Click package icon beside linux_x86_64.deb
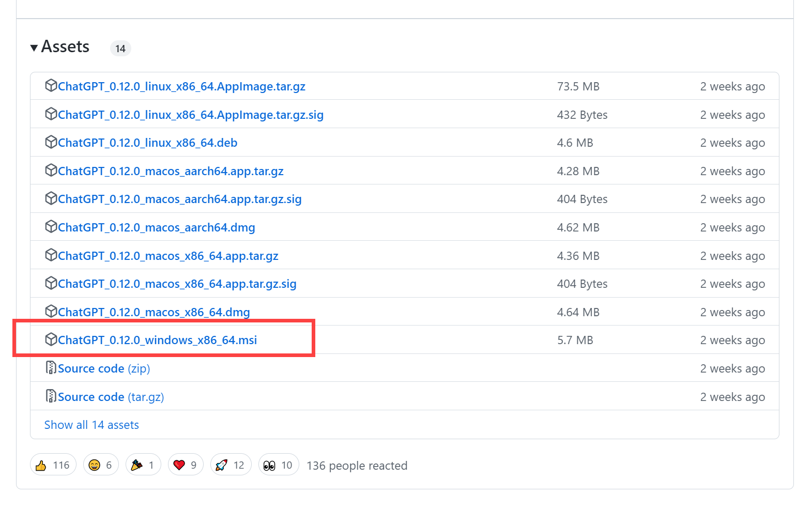Image resolution: width=812 pixels, height=510 pixels. pyautogui.click(x=51, y=142)
